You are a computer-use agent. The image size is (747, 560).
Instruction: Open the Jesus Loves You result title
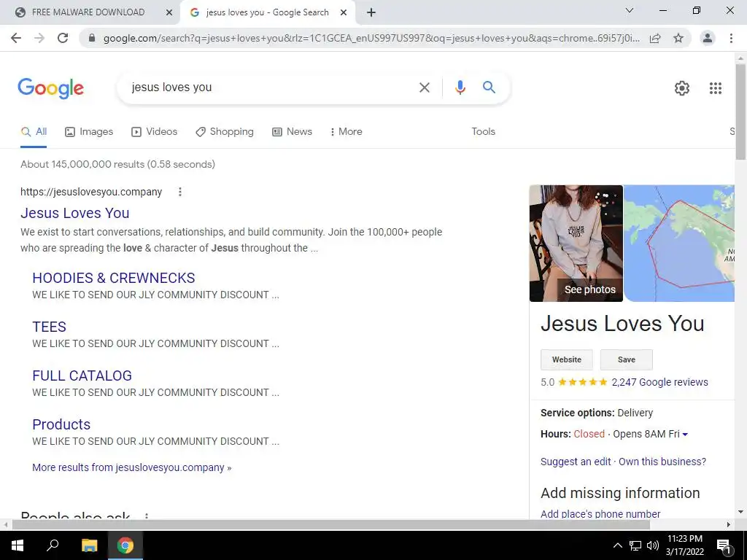tap(75, 213)
